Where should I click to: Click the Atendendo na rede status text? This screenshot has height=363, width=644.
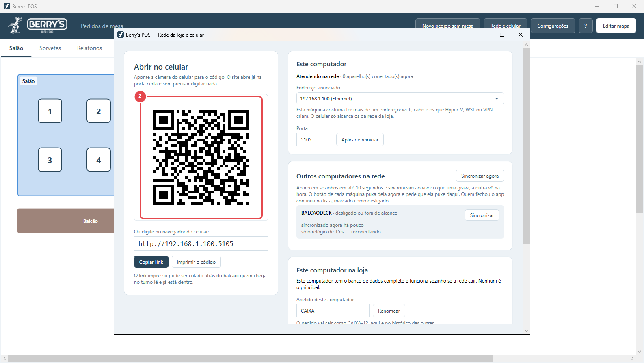click(318, 76)
